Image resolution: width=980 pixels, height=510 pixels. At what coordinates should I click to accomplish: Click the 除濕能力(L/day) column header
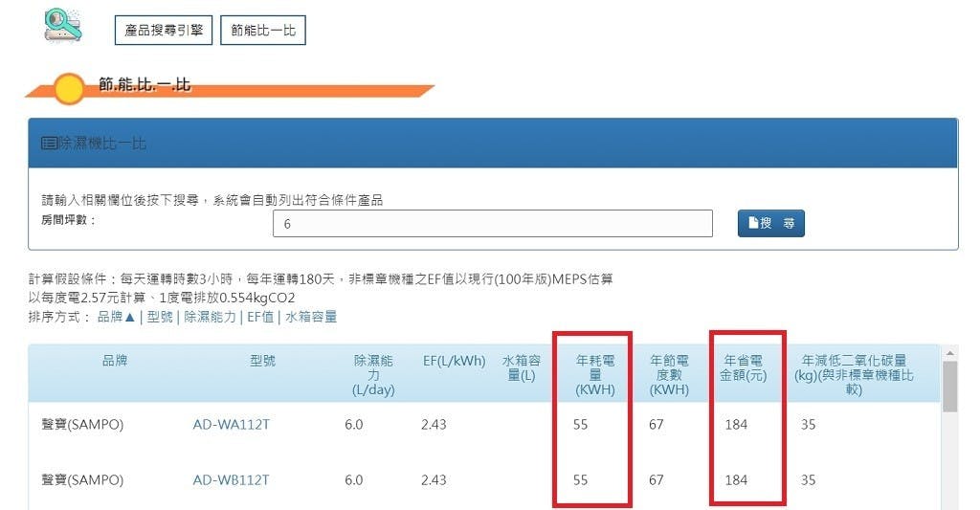[374, 375]
